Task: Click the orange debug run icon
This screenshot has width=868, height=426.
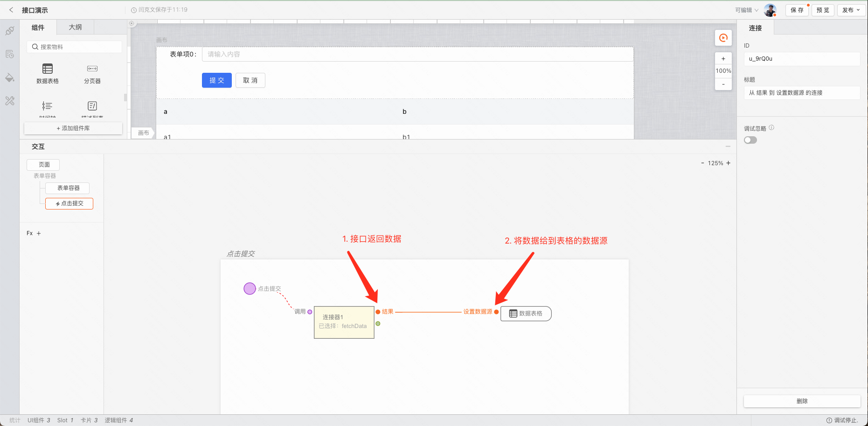Action: [723, 38]
